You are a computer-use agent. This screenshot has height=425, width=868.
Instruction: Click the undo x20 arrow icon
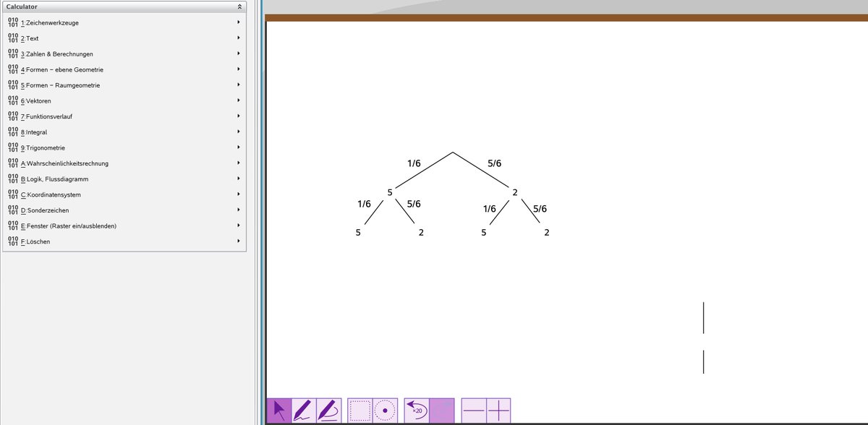[416, 410]
